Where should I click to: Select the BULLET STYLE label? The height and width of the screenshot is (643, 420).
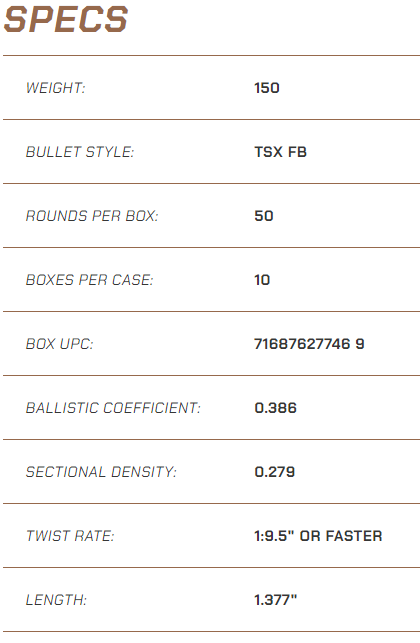[80, 152]
